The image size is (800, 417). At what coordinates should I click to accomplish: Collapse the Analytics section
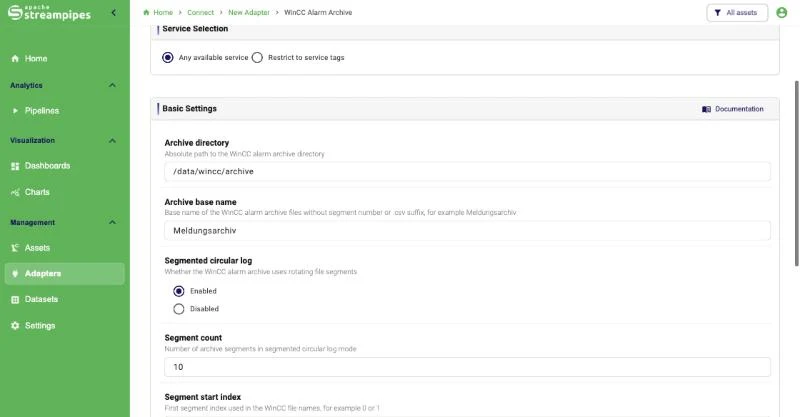(x=112, y=85)
